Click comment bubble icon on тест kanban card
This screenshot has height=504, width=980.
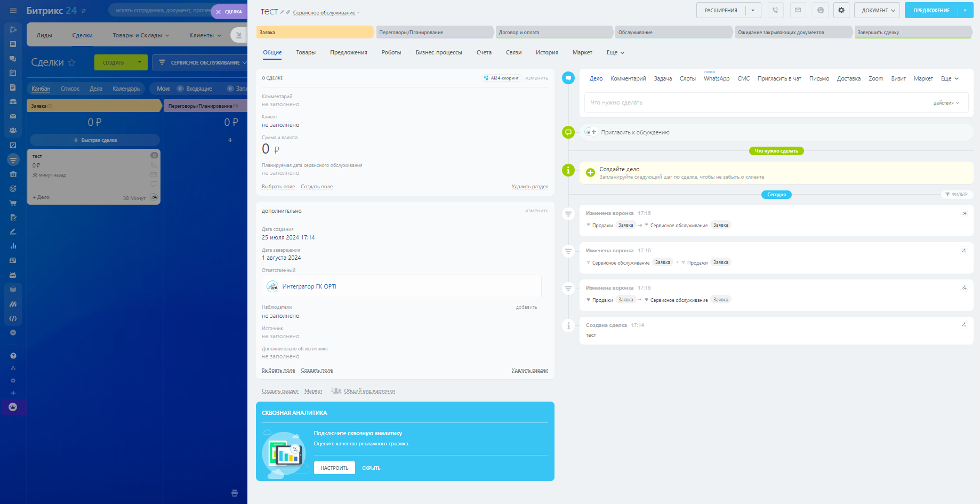coord(154,184)
